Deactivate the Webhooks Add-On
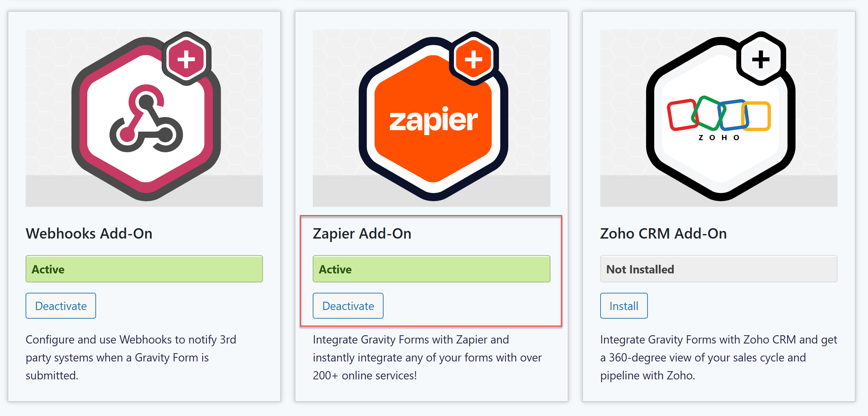 (x=61, y=306)
